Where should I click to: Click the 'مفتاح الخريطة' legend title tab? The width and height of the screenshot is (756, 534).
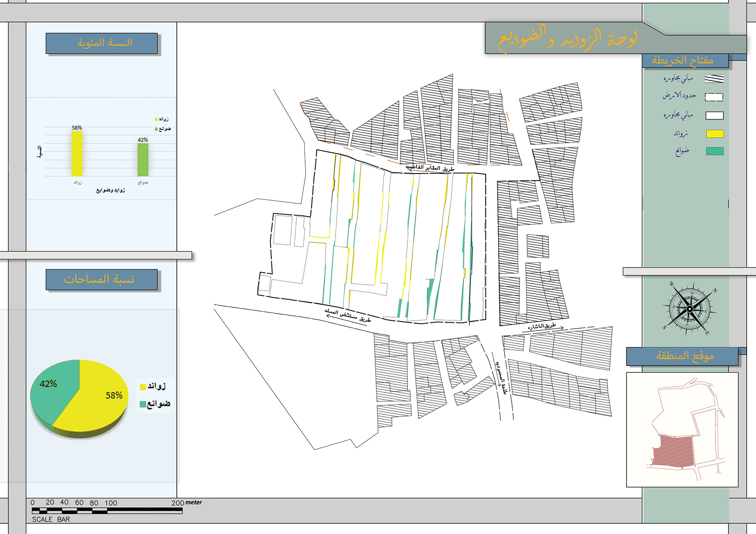click(x=685, y=61)
